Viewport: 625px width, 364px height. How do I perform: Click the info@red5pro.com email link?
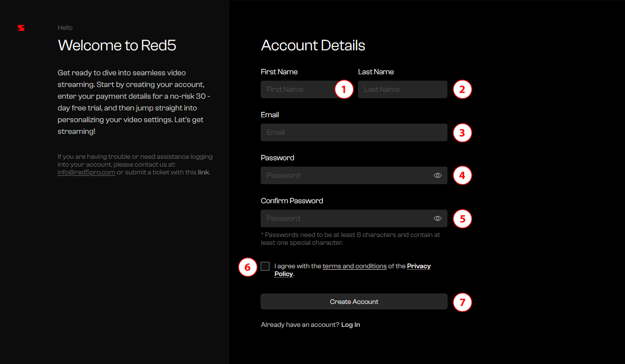87,172
